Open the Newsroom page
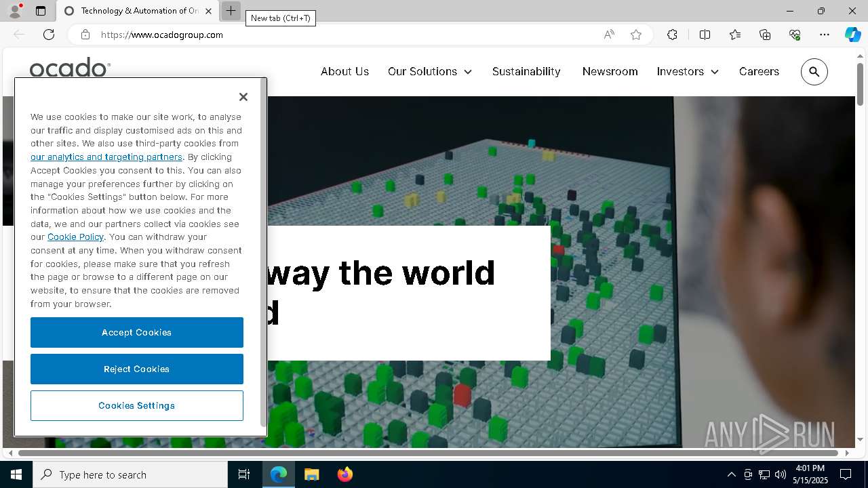The height and width of the screenshot is (488, 868). pos(610,71)
